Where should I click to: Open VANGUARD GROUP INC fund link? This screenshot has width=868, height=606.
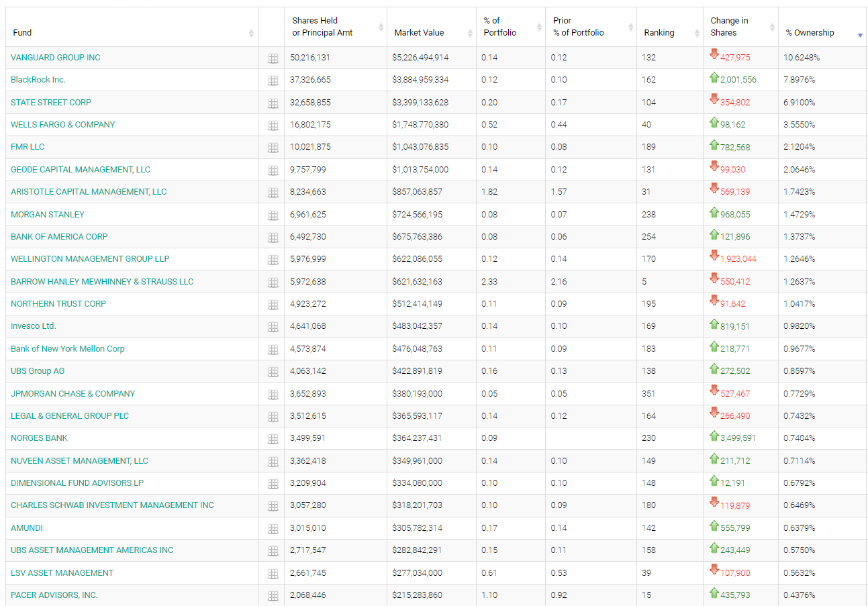(x=56, y=58)
